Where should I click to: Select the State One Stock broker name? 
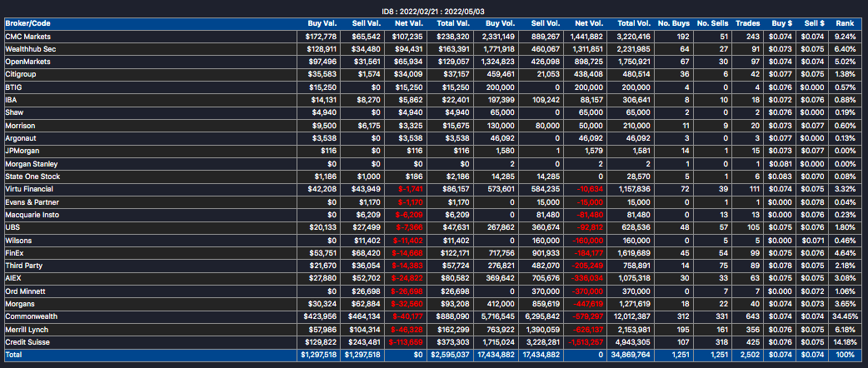32,177
